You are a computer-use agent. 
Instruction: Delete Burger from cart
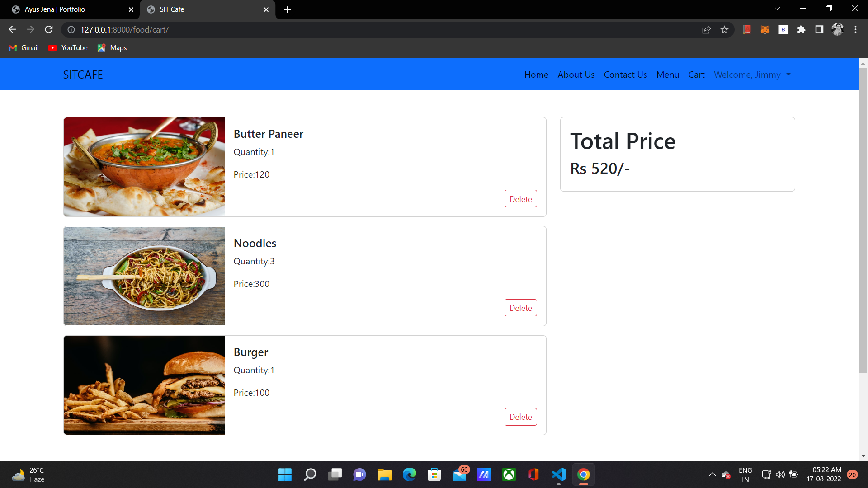520,417
